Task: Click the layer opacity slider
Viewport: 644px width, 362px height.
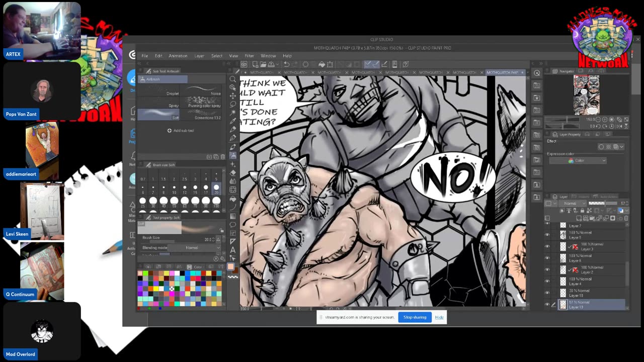Action: (x=603, y=203)
